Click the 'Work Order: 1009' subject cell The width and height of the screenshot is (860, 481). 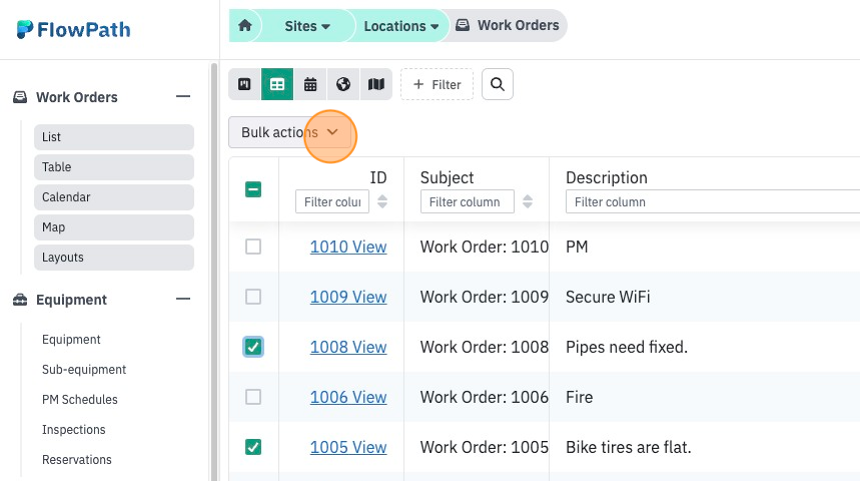484,297
